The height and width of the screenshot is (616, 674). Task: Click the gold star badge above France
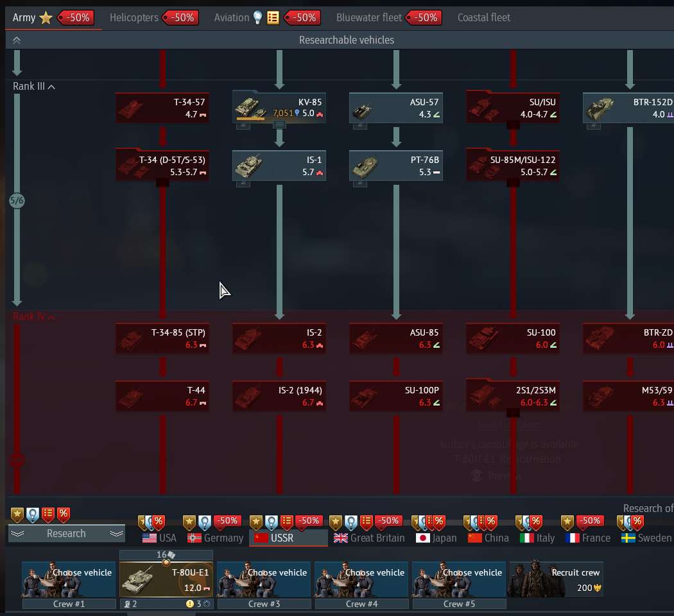(x=567, y=522)
